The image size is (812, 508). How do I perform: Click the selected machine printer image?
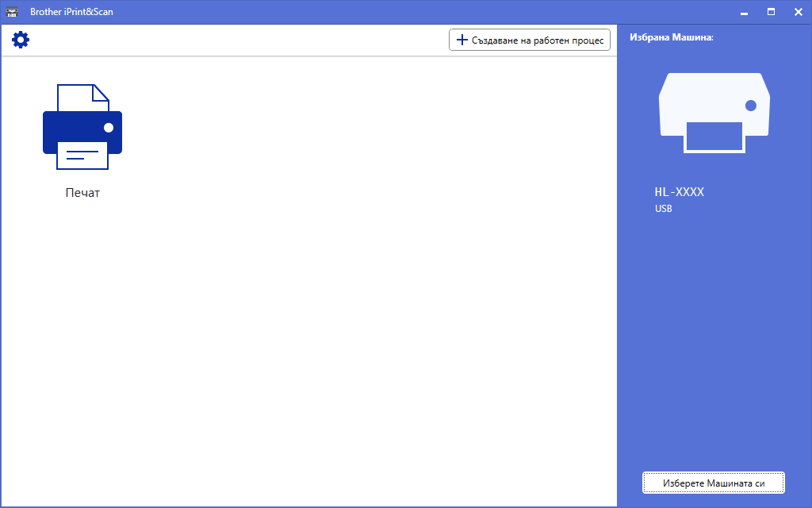(x=714, y=113)
